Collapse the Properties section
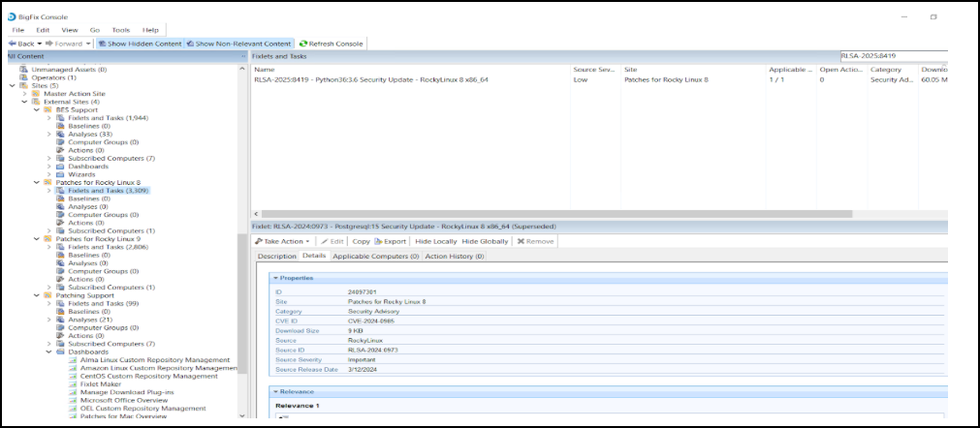Screen dimensions: 980x428 [x=276, y=278]
